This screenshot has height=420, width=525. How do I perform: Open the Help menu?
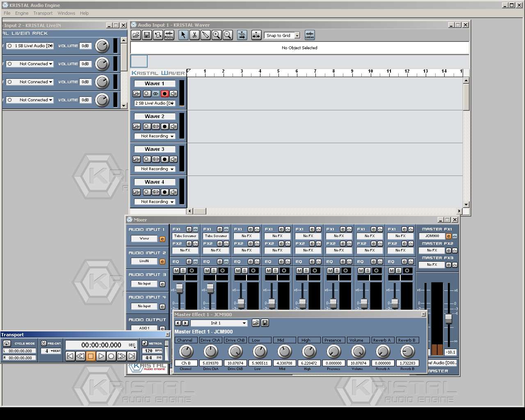coord(84,13)
